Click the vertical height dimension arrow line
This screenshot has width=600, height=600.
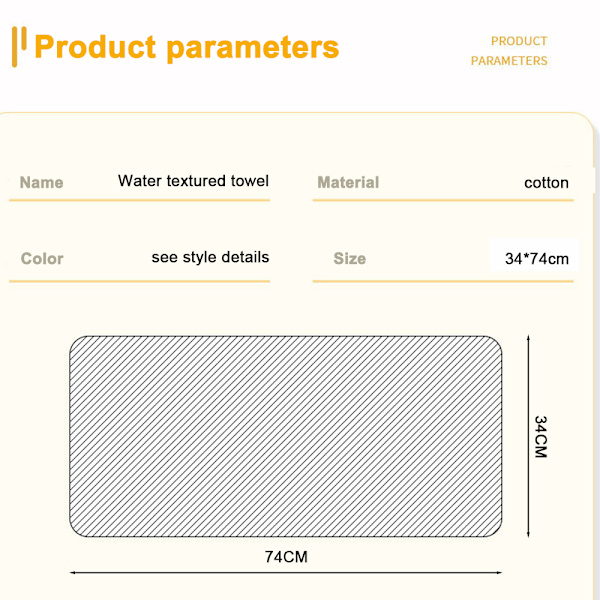528,436
